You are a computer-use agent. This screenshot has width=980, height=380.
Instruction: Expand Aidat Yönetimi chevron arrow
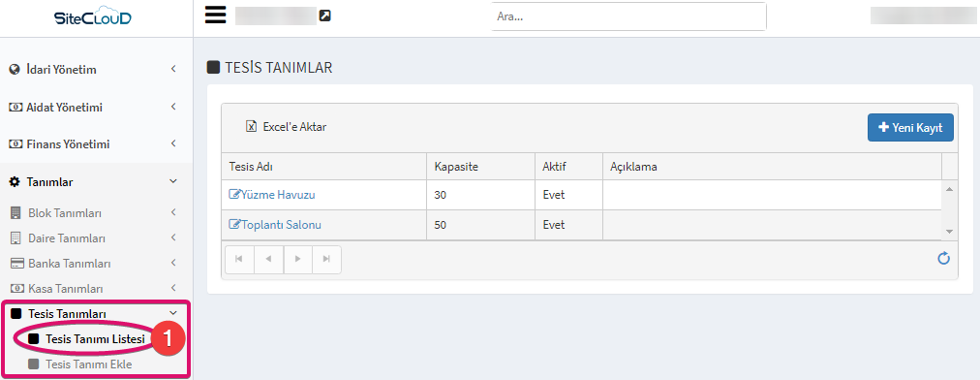(x=173, y=107)
